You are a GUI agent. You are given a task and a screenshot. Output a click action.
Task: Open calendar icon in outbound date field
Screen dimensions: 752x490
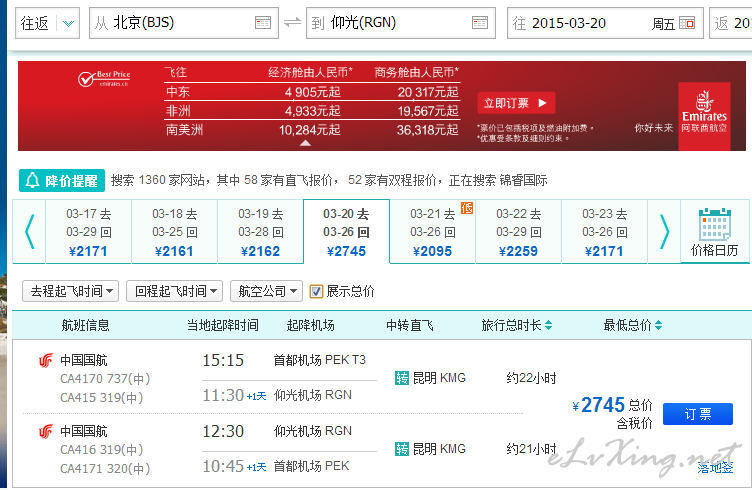click(687, 23)
